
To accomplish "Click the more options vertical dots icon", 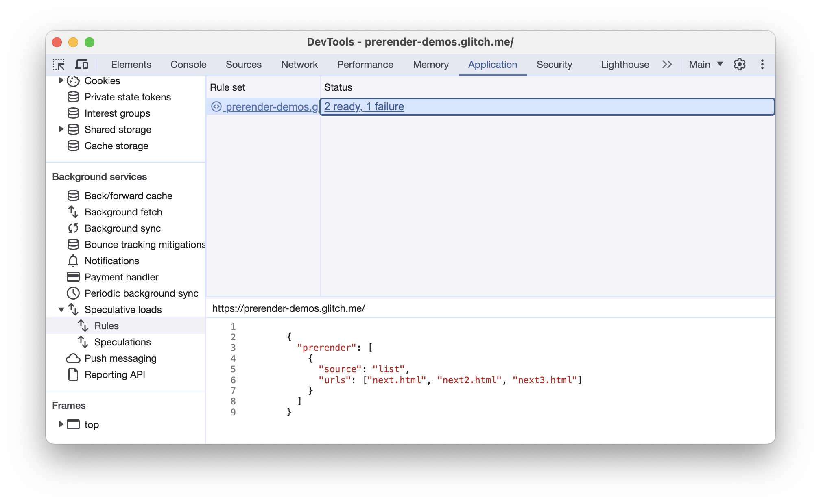I will point(762,64).
